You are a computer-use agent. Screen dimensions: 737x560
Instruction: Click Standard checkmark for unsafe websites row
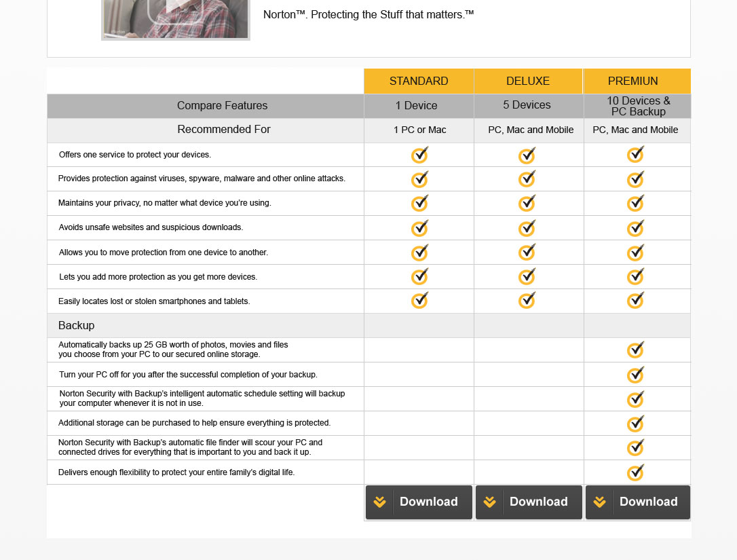pyautogui.click(x=419, y=228)
